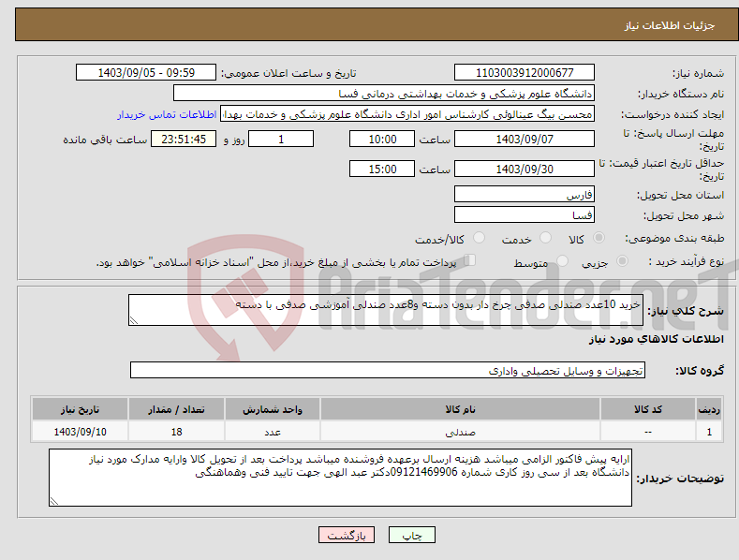Click the unit cell عدد
Viewport: 739px width, 560px height.
click(273, 432)
